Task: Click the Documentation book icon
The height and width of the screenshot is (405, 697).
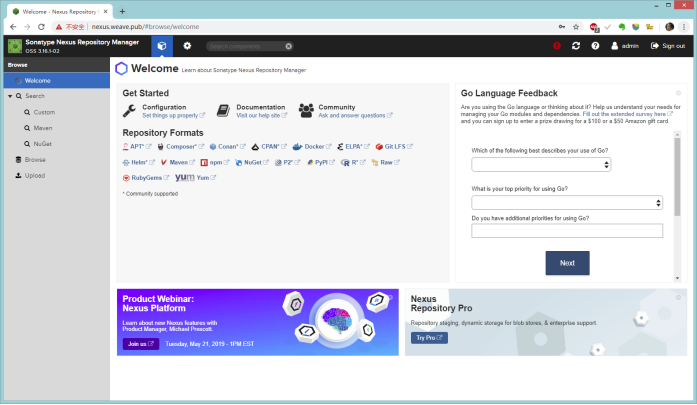Action: point(223,111)
